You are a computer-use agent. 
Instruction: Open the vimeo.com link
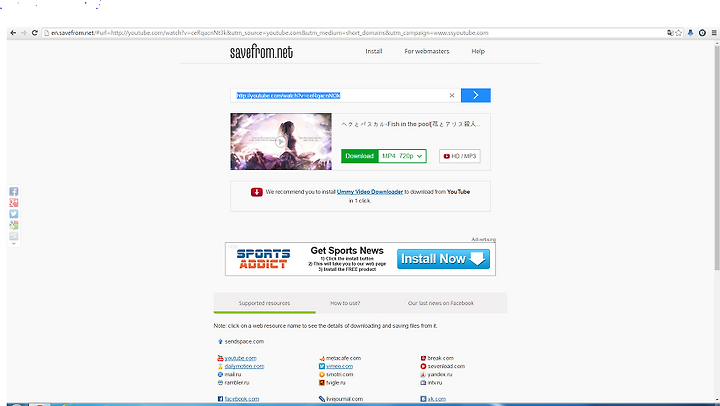tap(339, 367)
